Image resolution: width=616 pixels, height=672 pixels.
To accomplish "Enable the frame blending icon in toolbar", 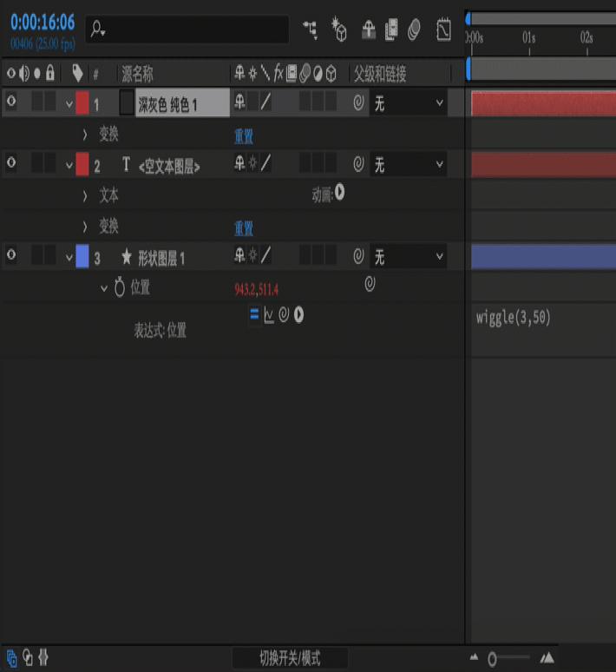I will (391, 30).
